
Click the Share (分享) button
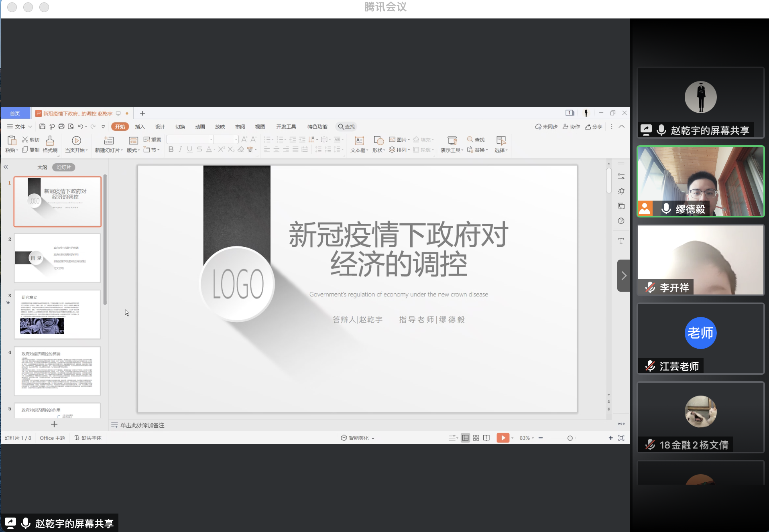(x=594, y=126)
